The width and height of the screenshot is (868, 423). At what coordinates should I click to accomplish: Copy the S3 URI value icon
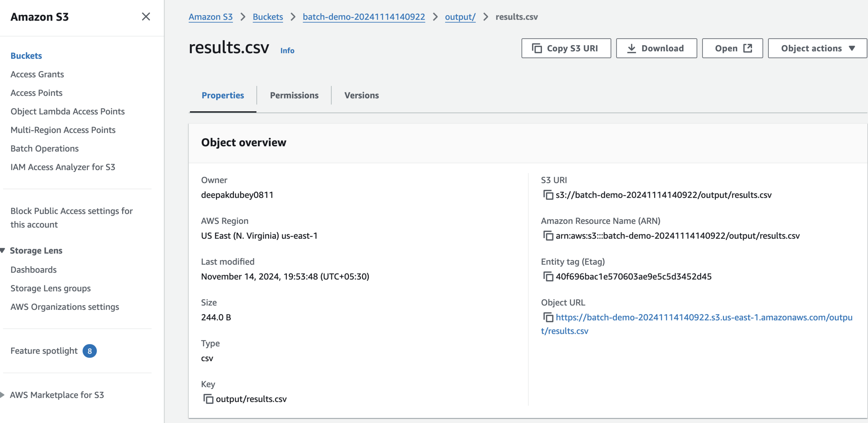click(548, 195)
